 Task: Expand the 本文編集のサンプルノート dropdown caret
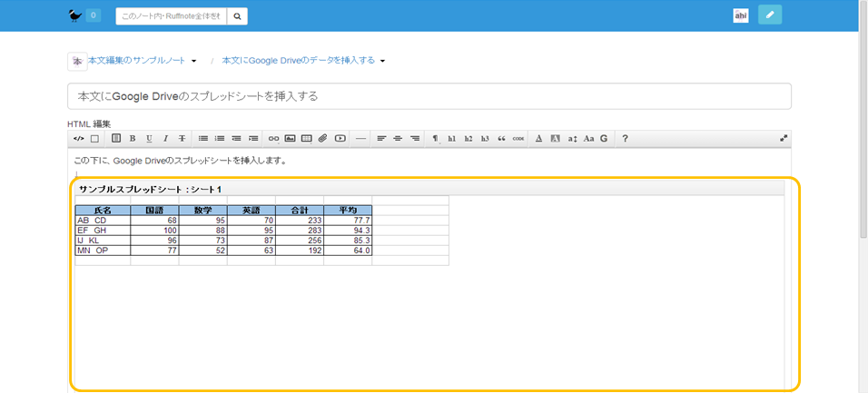pyautogui.click(x=194, y=62)
